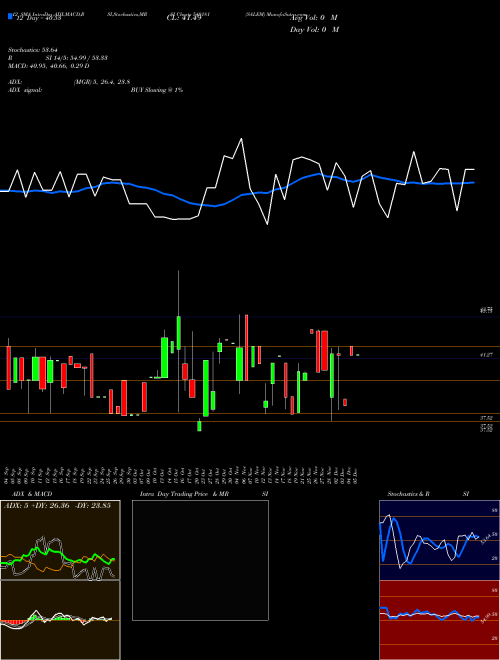
Task: Click the 'Day Vol: 0 M' text
Action: tap(314, 29)
